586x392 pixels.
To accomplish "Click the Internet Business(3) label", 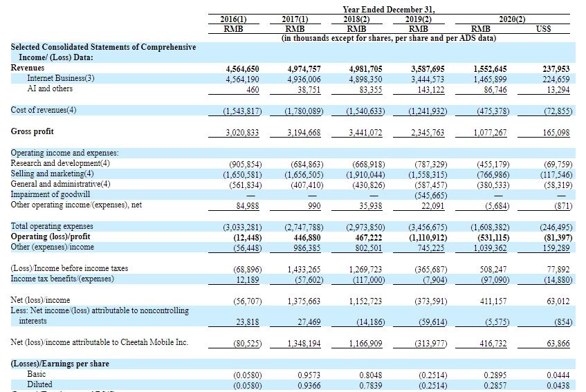I will pos(61,78).
